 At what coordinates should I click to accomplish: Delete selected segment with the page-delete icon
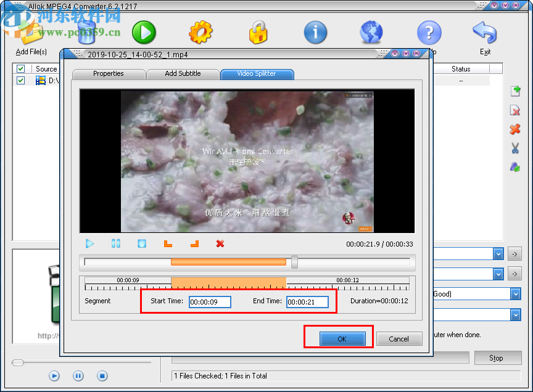(515, 110)
